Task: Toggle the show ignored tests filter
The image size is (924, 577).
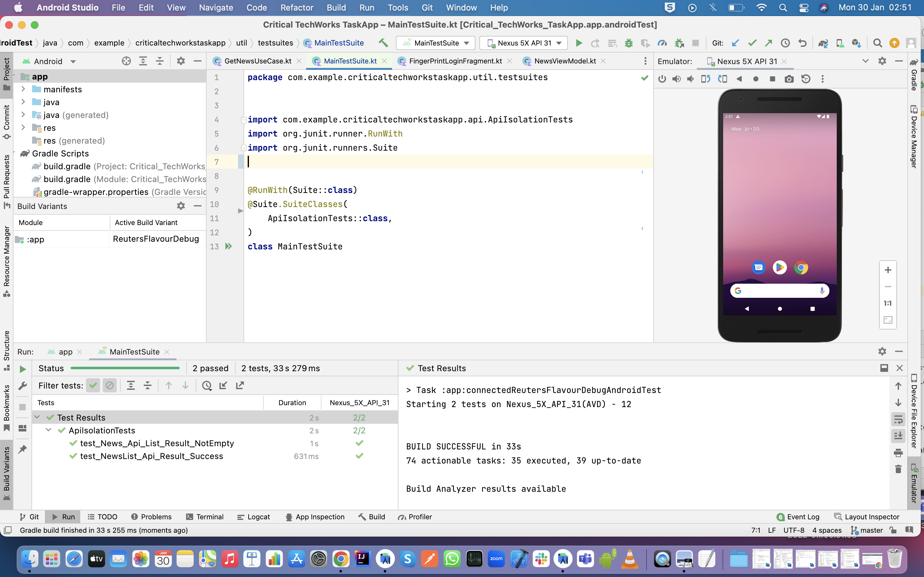Action: point(110,385)
